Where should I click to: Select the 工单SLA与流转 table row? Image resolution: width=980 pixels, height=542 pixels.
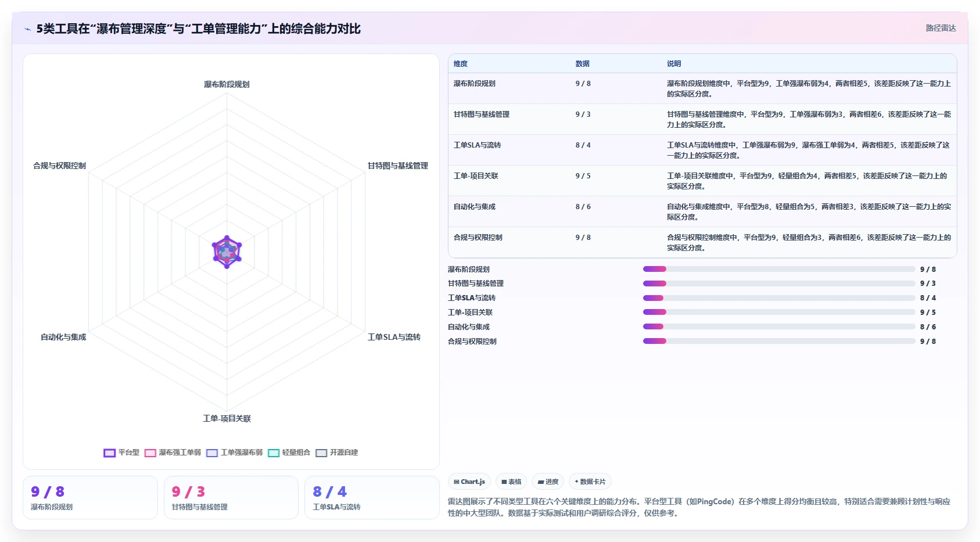[702, 150]
